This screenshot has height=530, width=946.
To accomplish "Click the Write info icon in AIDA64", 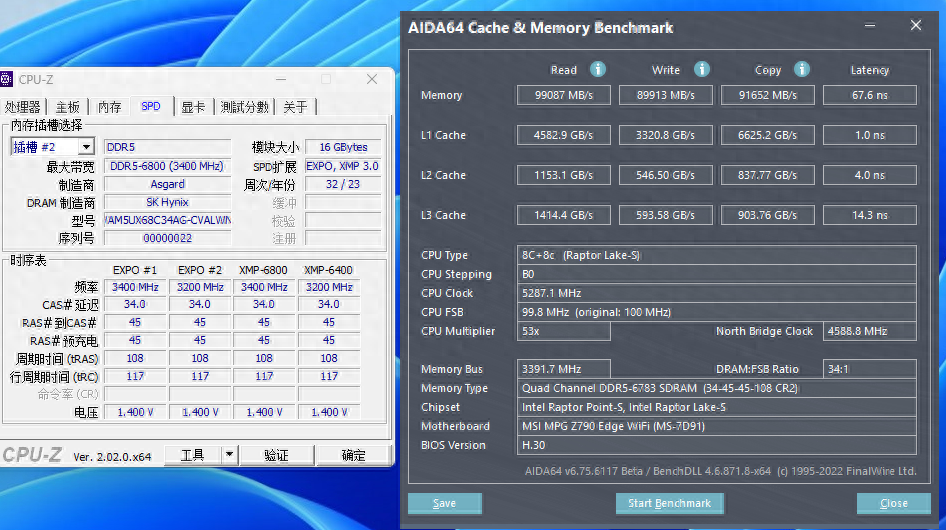I will (x=701, y=69).
